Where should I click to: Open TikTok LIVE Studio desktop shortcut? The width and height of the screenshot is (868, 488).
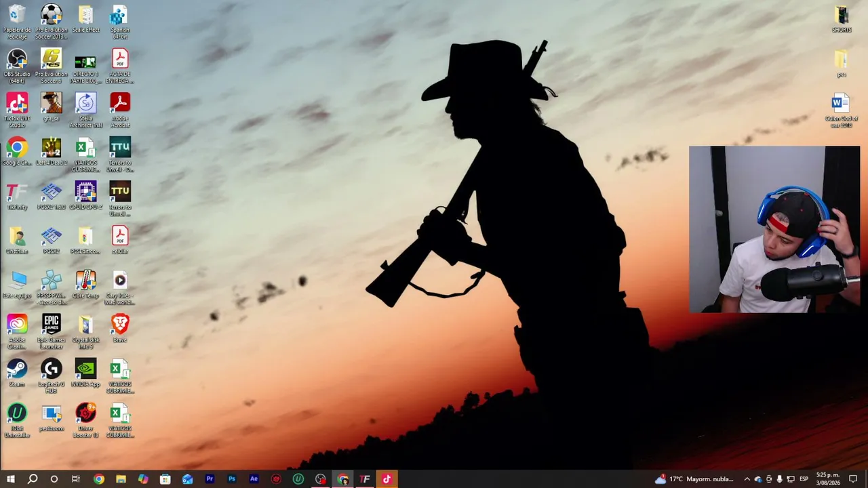[x=17, y=110]
